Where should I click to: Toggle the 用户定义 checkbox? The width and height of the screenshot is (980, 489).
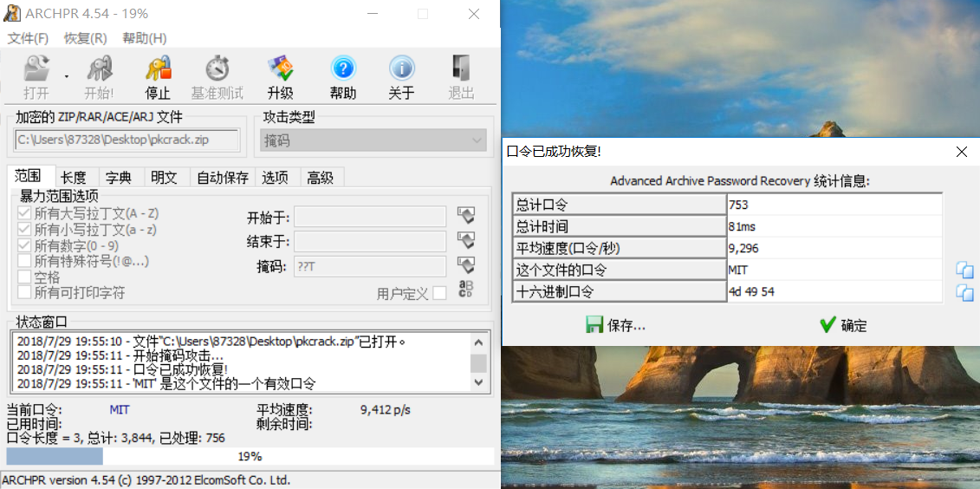tap(439, 293)
